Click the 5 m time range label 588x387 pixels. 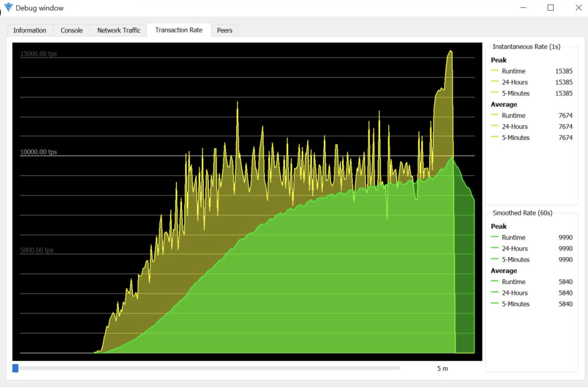point(442,368)
